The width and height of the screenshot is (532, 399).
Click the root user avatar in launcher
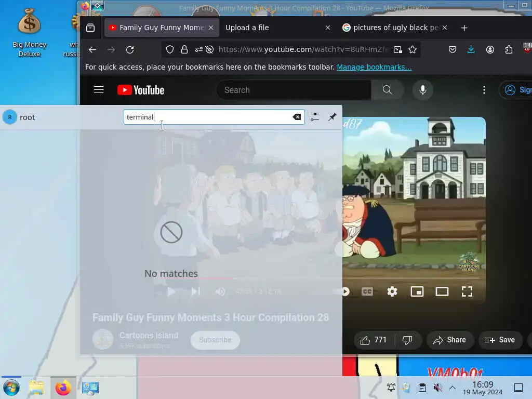[x=10, y=117]
